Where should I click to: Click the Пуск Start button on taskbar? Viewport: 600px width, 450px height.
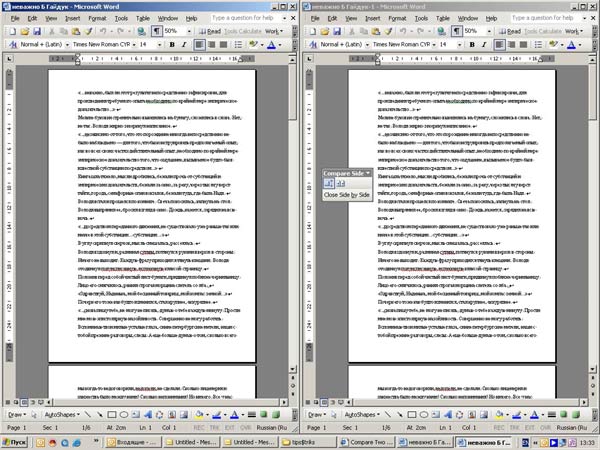coord(18,441)
